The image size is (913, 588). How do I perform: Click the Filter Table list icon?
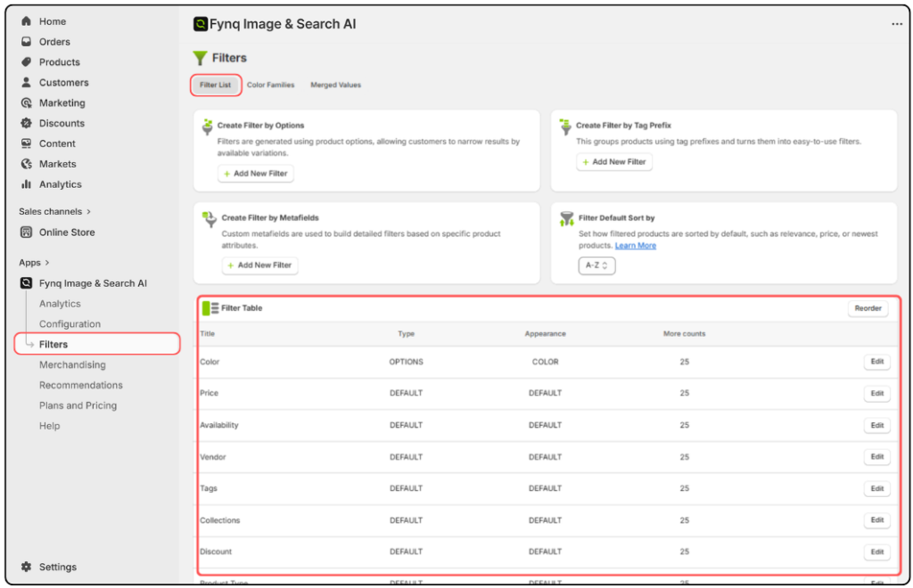point(210,307)
